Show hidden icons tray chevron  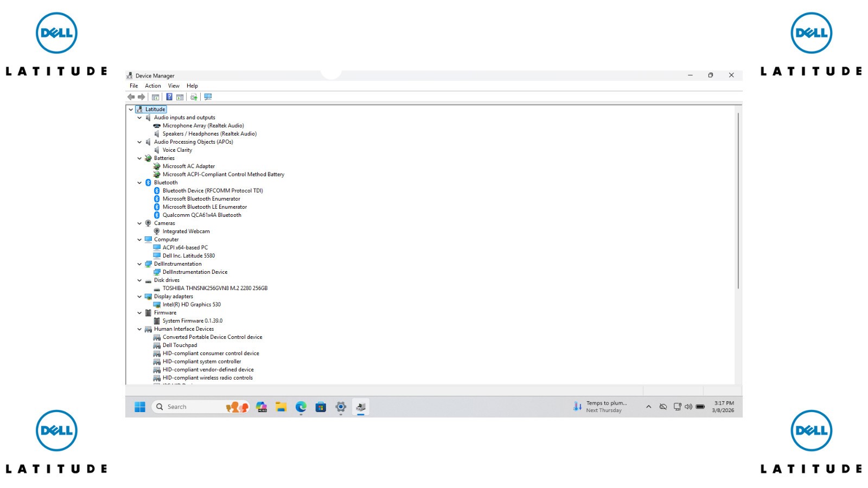(648, 407)
